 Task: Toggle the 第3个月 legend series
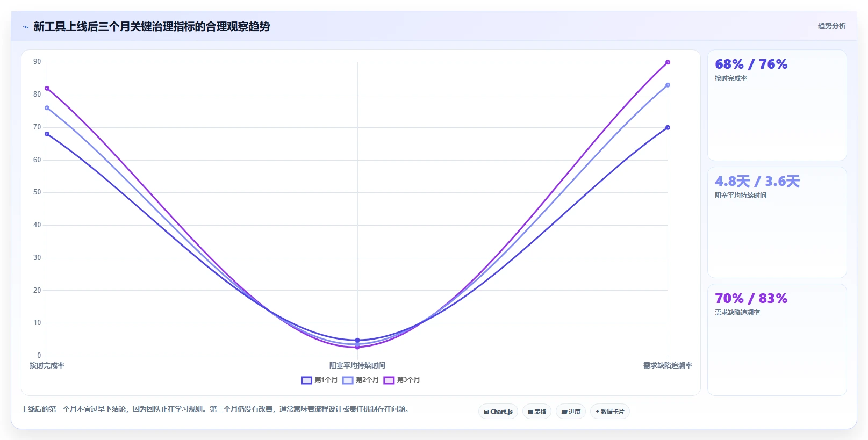[x=402, y=380]
